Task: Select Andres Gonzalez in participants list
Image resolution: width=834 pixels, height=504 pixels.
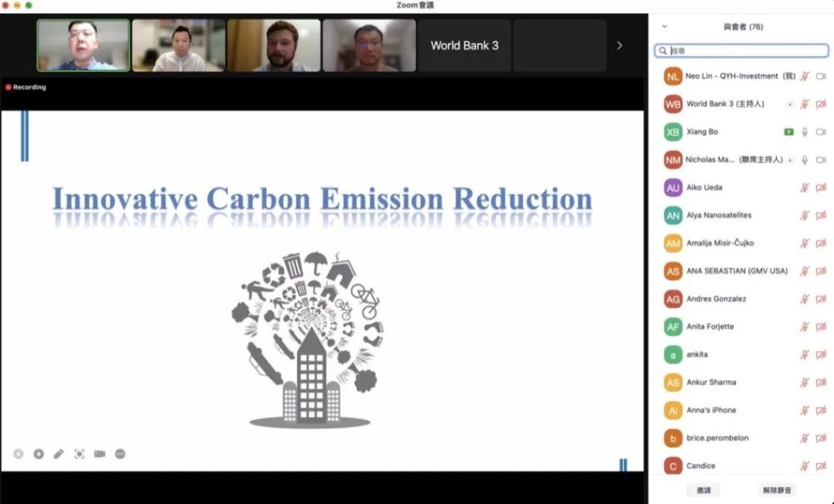Action: [716, 299]
